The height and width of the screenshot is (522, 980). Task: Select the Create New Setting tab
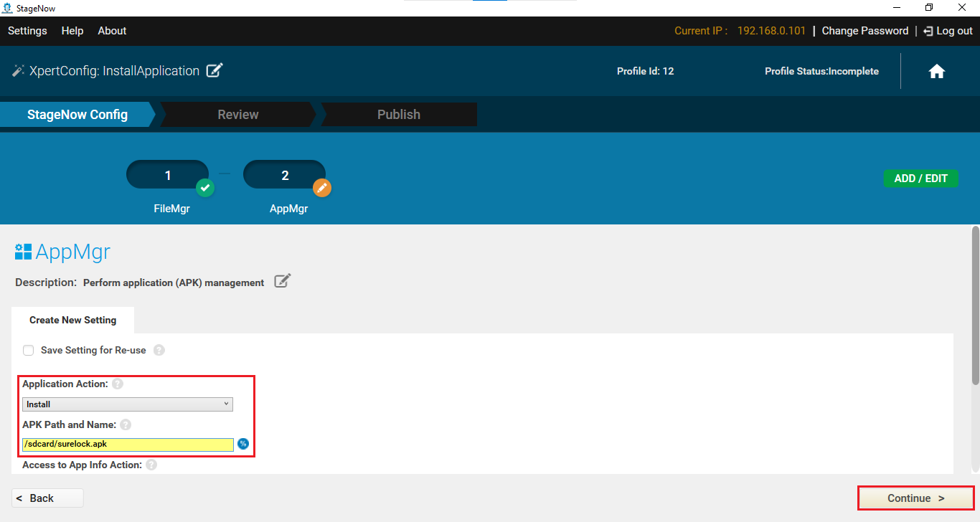72,320
